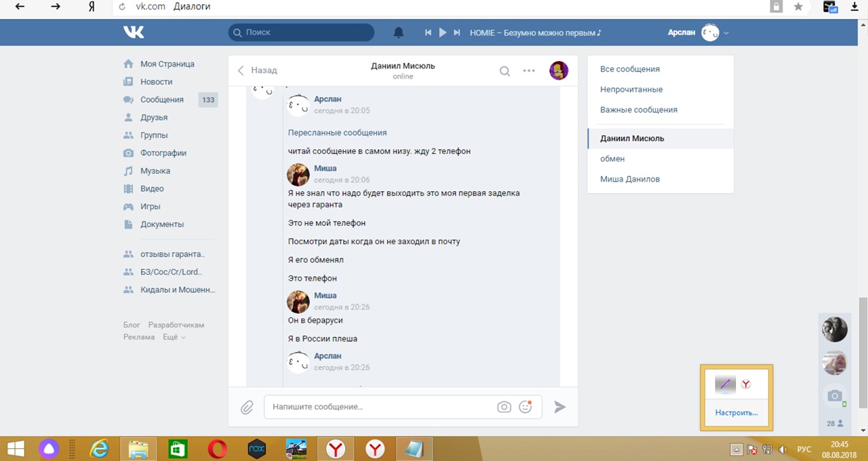Screen dimensions: 868x461
Task: Click the VK logo icon
Action: (x=133, y=32)
